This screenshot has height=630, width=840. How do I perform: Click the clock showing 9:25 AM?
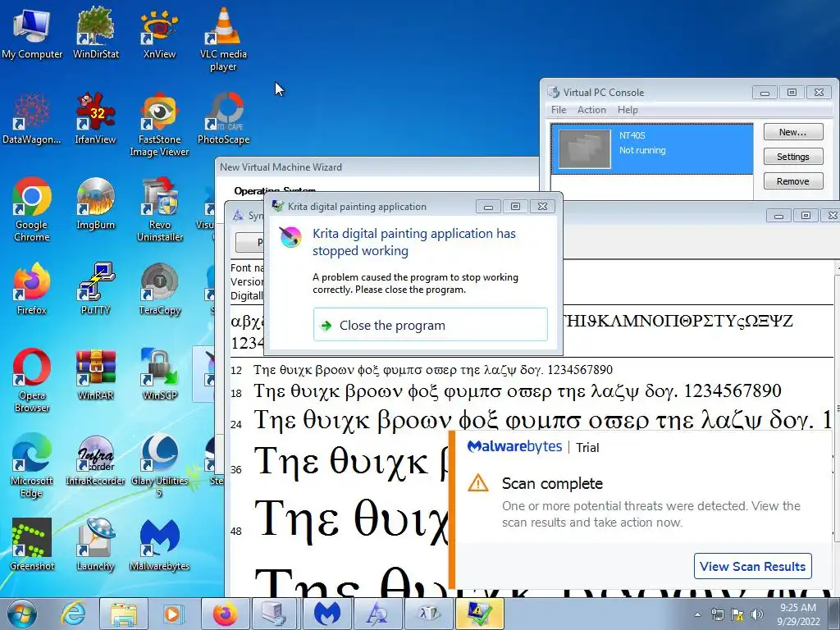tap(798, 614)
